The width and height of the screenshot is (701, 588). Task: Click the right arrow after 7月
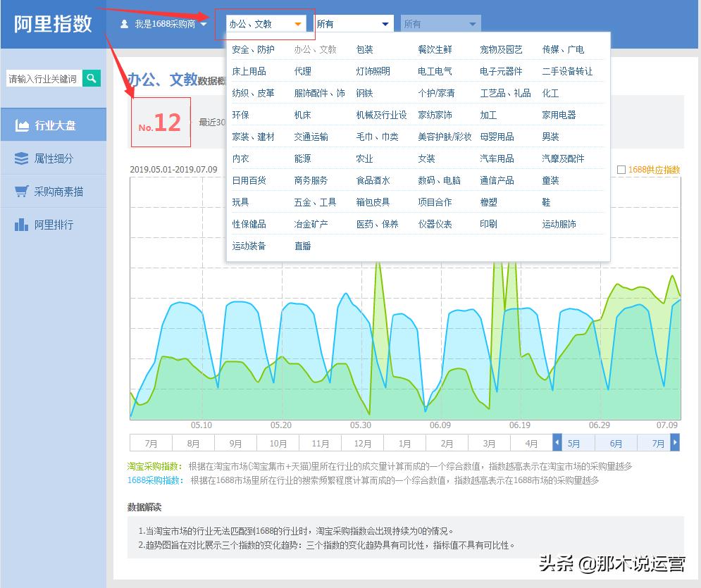[x=675, y=442]
